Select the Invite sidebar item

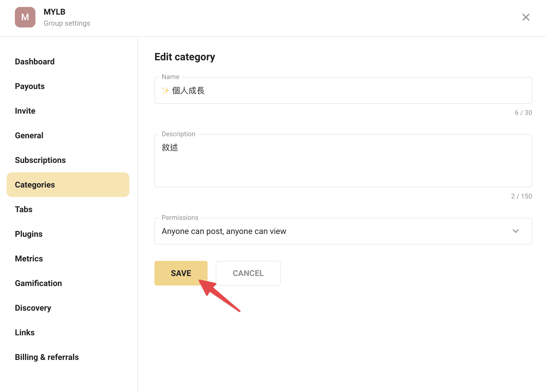coord(25,111)
